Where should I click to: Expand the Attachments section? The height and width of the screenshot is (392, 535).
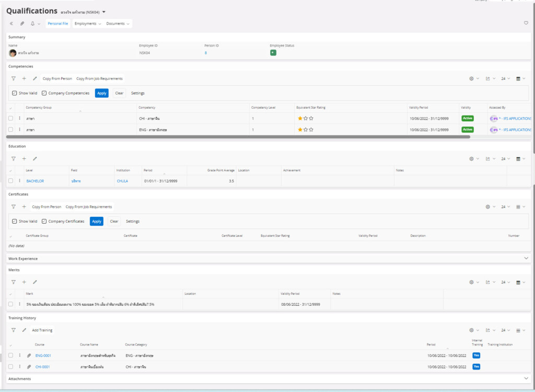[526, 378]
